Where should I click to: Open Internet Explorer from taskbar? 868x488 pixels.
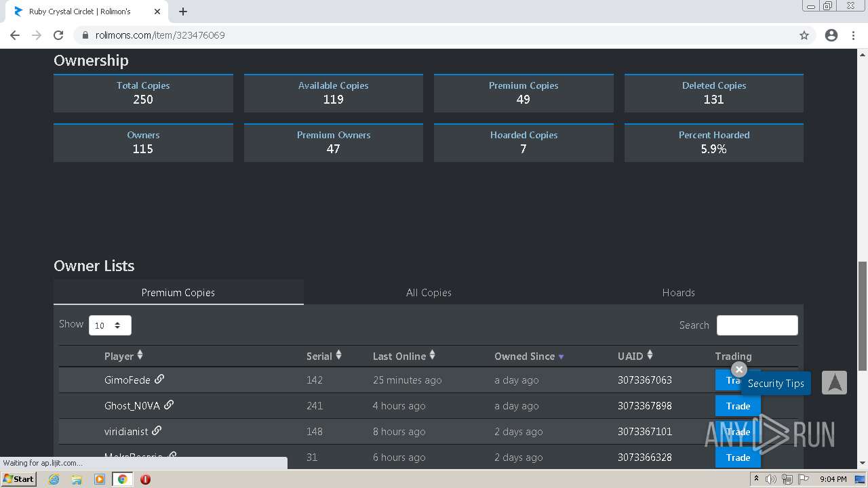(x=54, y=479)
